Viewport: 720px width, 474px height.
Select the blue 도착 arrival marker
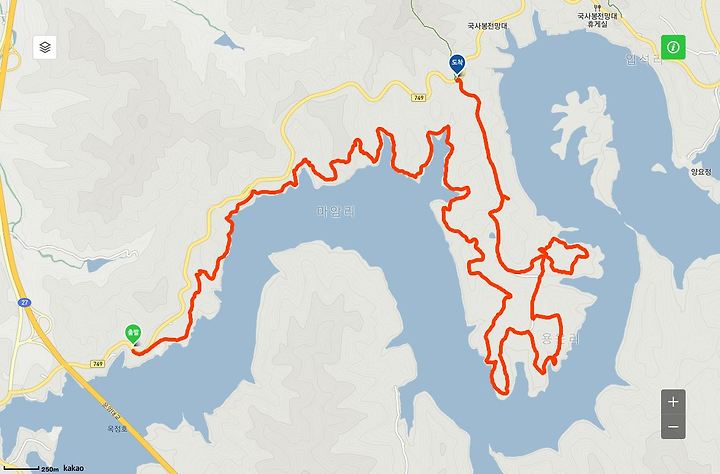pyautogui.click(x=456, y=64)
